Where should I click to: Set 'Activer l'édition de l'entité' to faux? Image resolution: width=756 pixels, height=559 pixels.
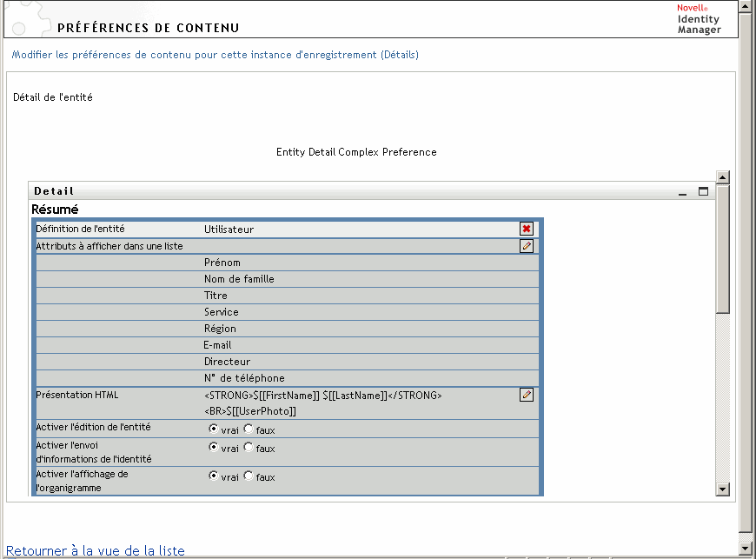(x=249, y=429)
